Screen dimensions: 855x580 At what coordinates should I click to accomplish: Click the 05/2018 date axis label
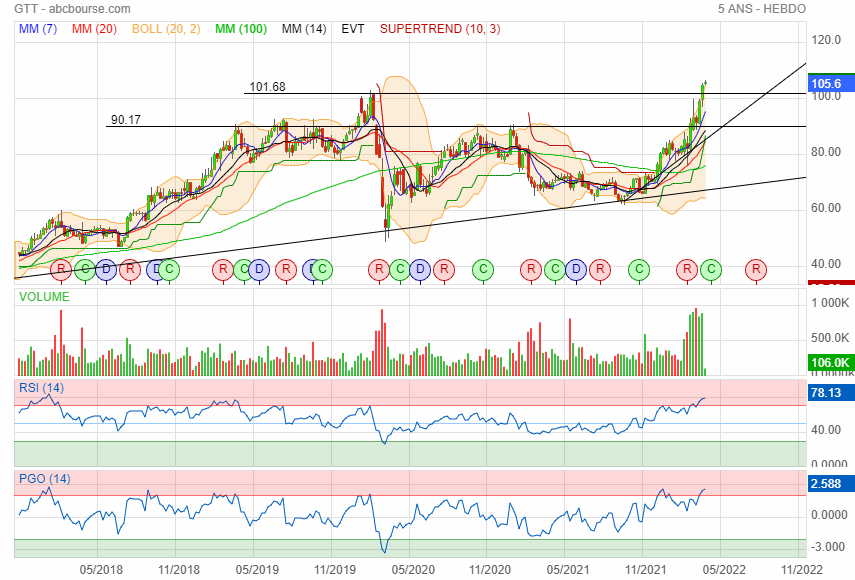[101, 570]
